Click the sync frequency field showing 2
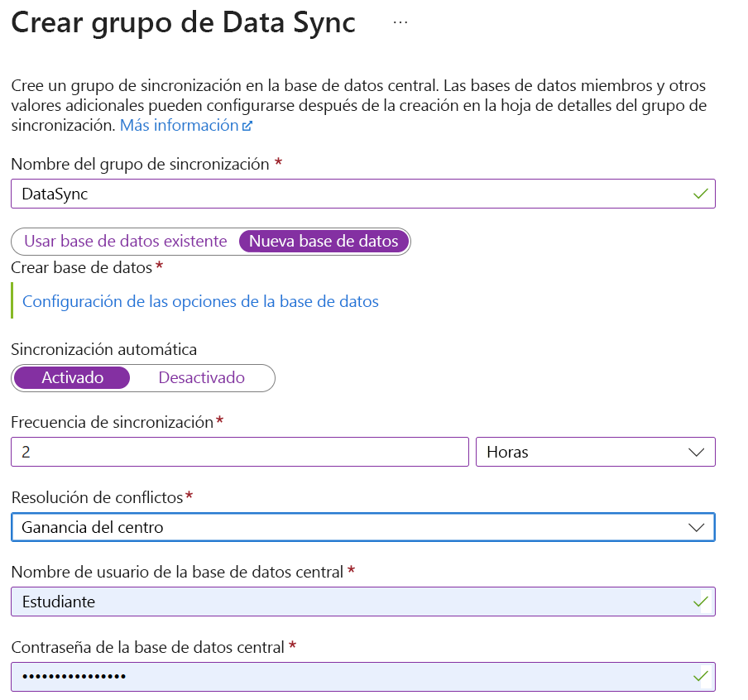 pyautogui.click(x=240, y=452)
